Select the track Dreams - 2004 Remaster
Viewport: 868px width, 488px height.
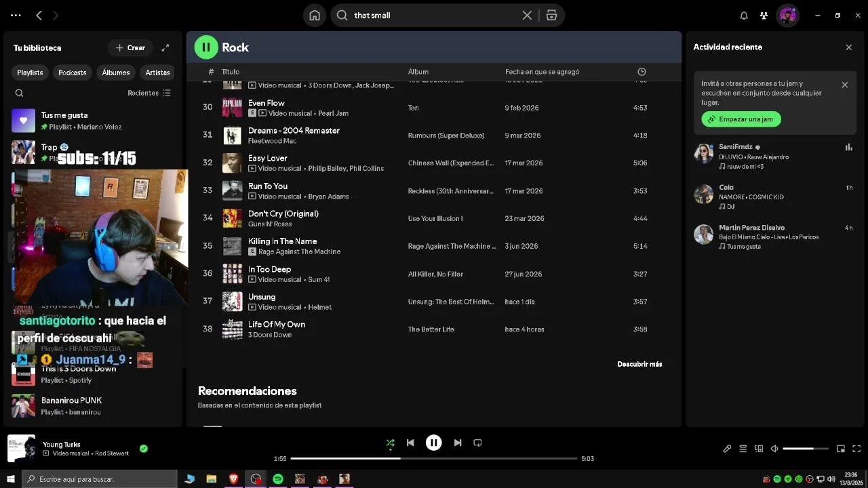pos(294,130)
